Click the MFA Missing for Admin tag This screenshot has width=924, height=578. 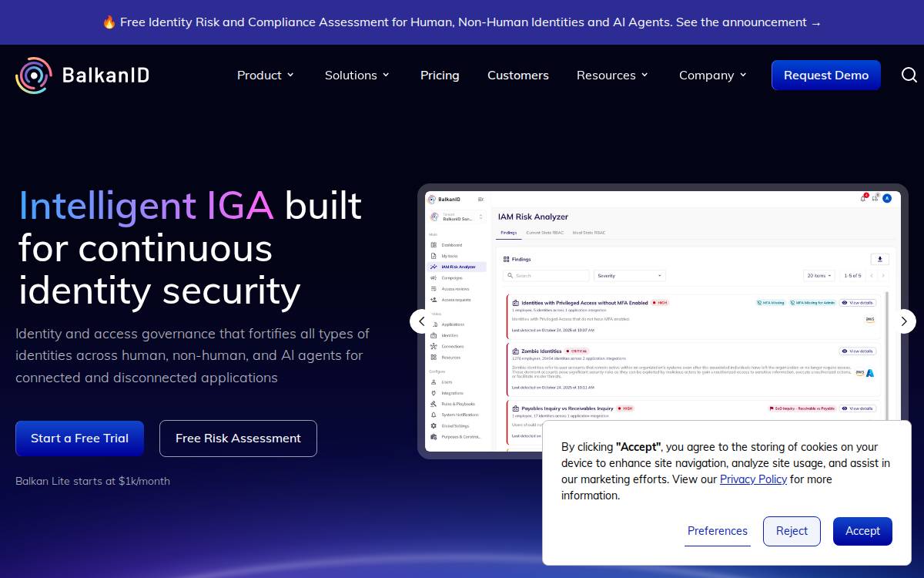pyautogui.click(x=812, y=303)
